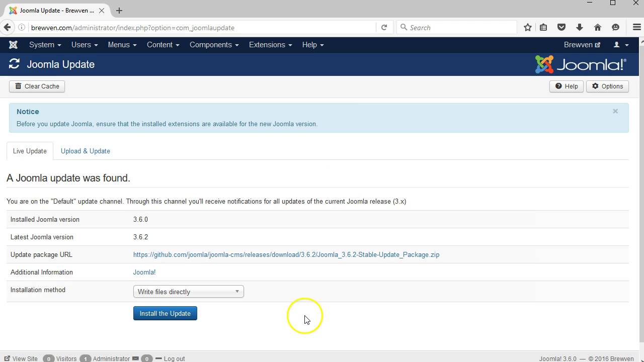This screenshot has width=644, height=362.
Task: Click the Joomla logo icon in admin menu
Action: [14, 45]
